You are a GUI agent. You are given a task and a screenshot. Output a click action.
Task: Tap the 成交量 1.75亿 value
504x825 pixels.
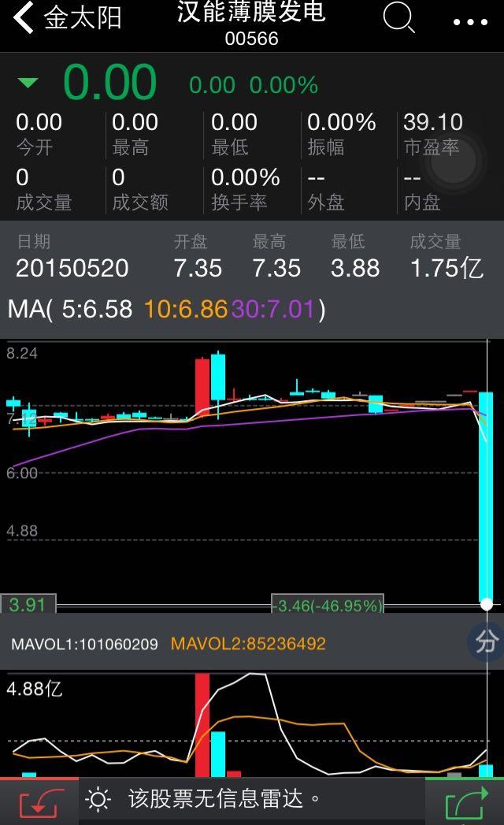pos(447,269)
